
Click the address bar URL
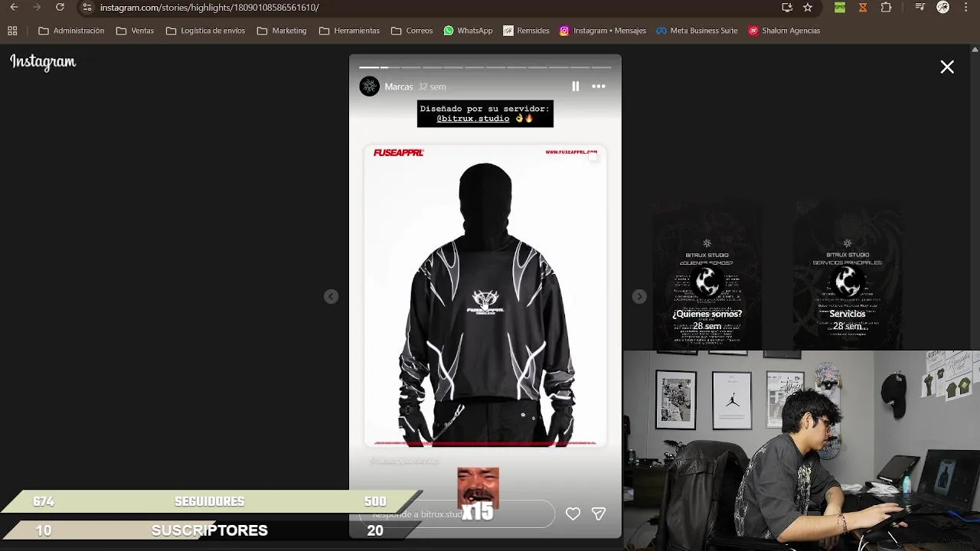[209, 8]
